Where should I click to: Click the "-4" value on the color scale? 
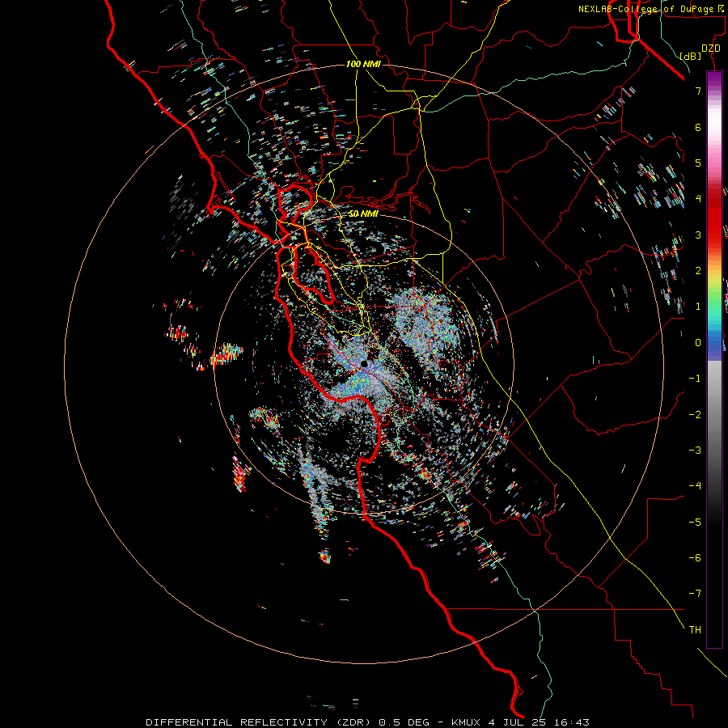point(695,485)
